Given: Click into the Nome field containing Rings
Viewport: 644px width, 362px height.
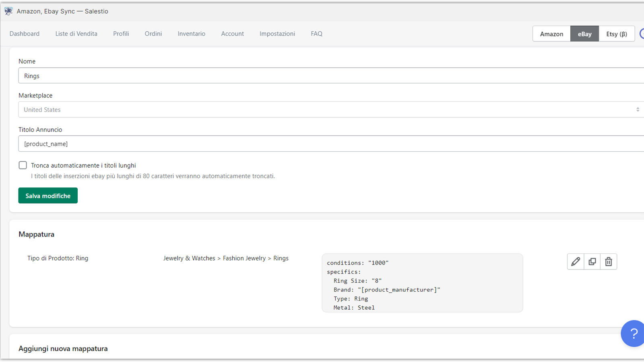Looking at the screenshot, I should [331, 76].
